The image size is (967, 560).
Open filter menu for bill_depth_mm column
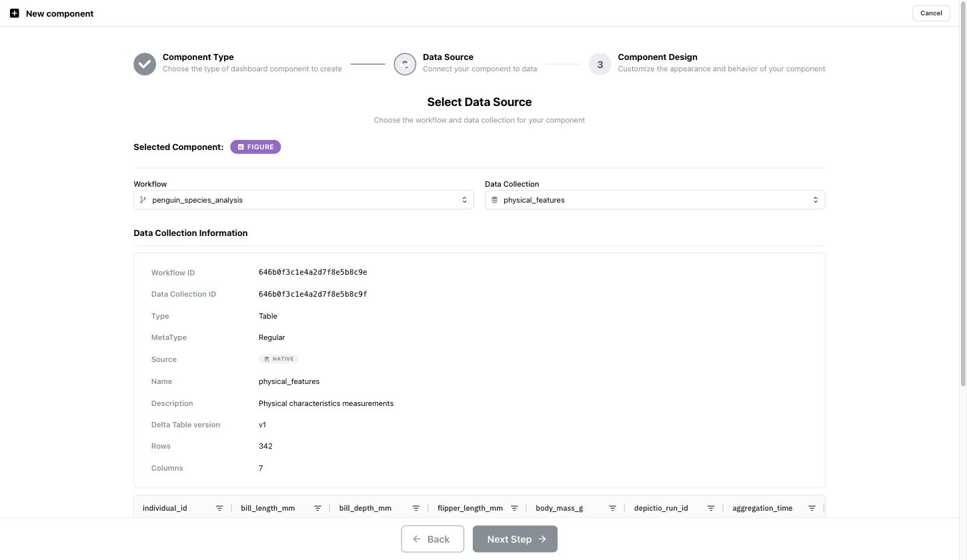pyautogui.click(x=415, y=508)
